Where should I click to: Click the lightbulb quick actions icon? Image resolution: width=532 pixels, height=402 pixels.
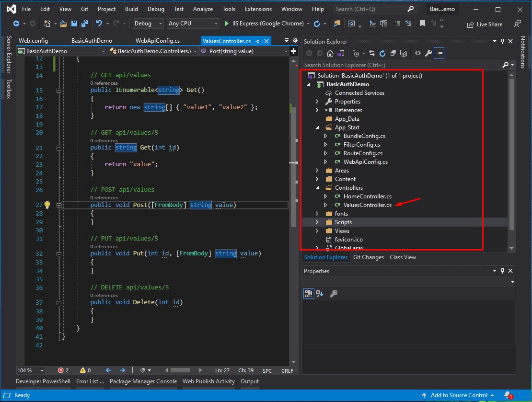(47, 205)
